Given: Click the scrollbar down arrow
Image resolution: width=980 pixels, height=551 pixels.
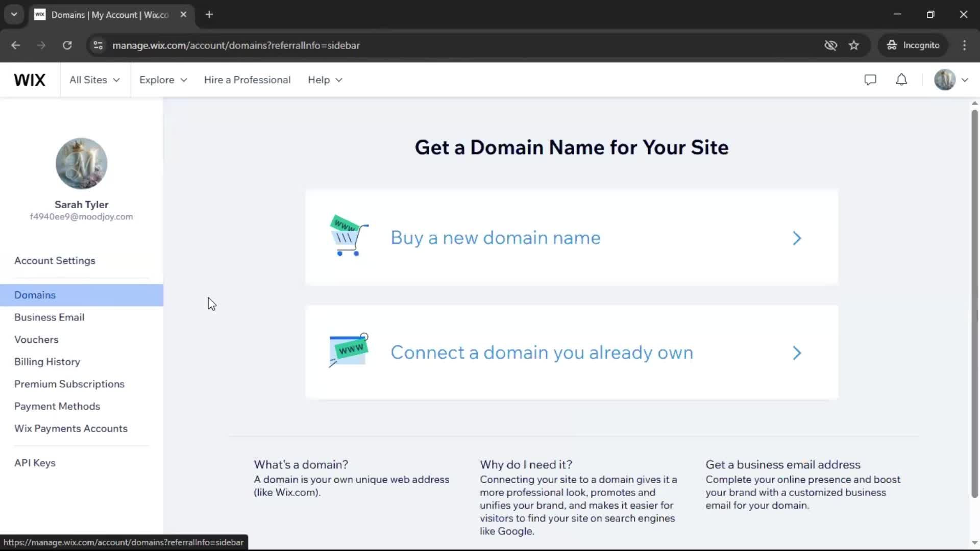Looking at the screenshot, I should coord(974,543).
